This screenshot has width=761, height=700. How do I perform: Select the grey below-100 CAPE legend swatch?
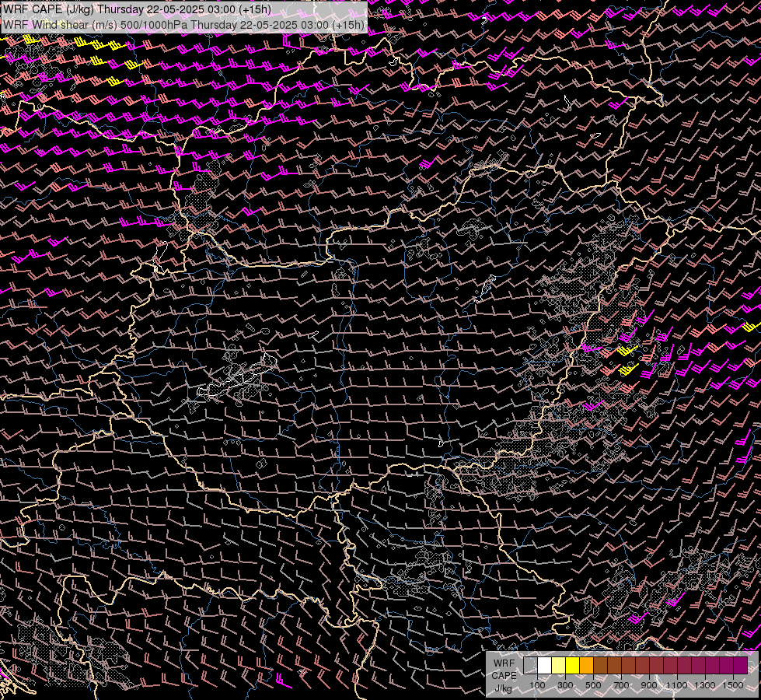(x=530, y=666)
